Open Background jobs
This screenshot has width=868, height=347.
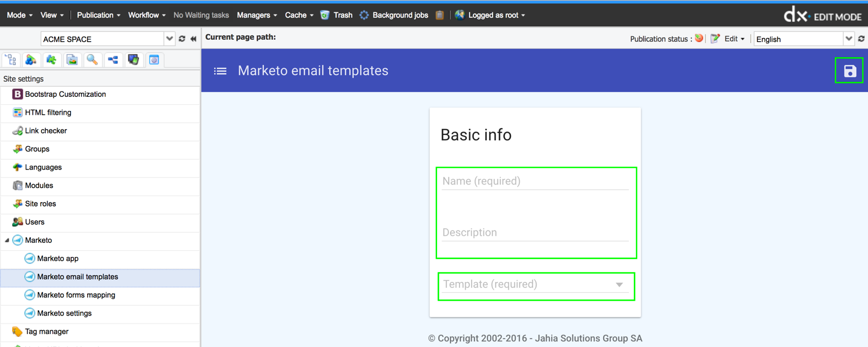394,15
